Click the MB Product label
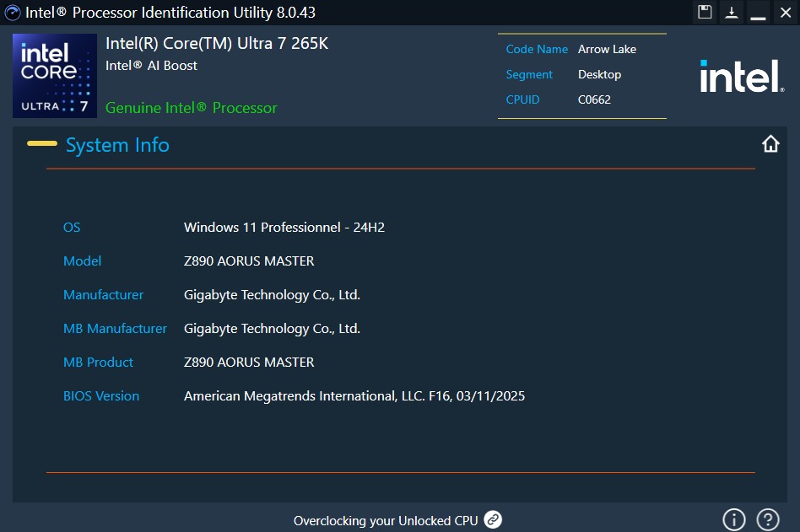 (x=98, y=362)
